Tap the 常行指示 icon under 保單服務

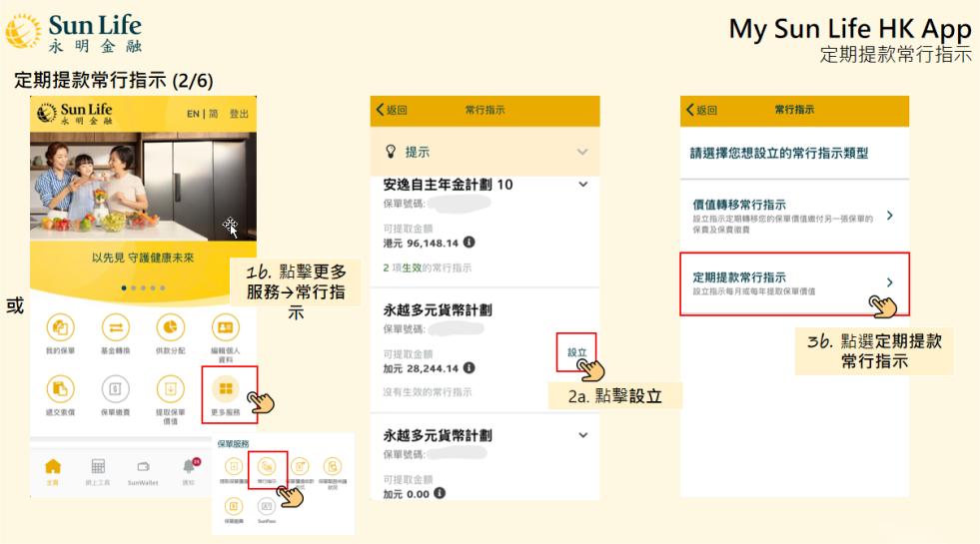point(267,466)
